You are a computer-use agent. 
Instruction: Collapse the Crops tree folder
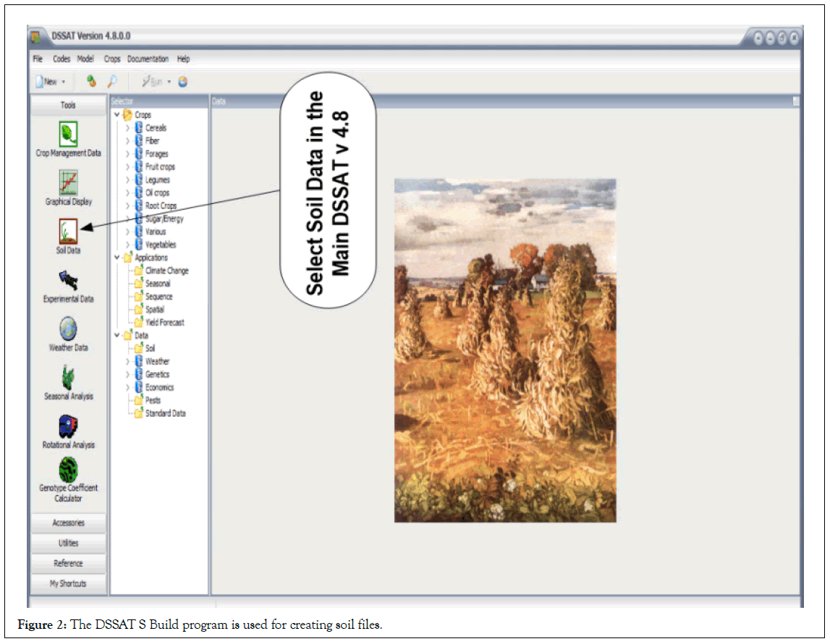(117, 115)
